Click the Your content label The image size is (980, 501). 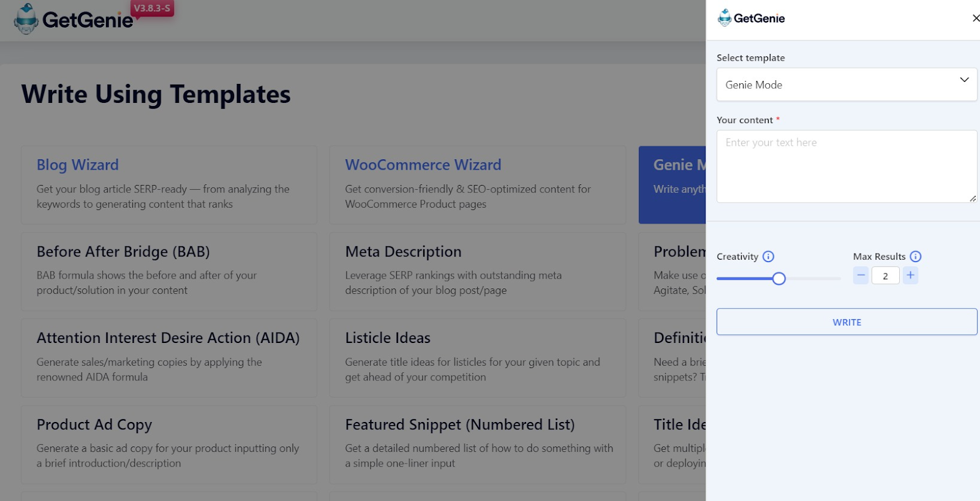click(745, 120)
